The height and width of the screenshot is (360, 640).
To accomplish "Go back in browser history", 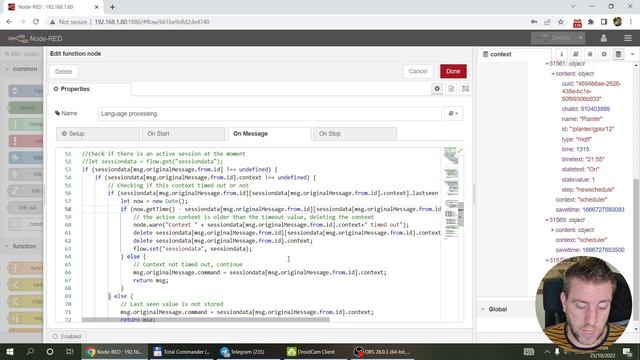I will point(9,22).
